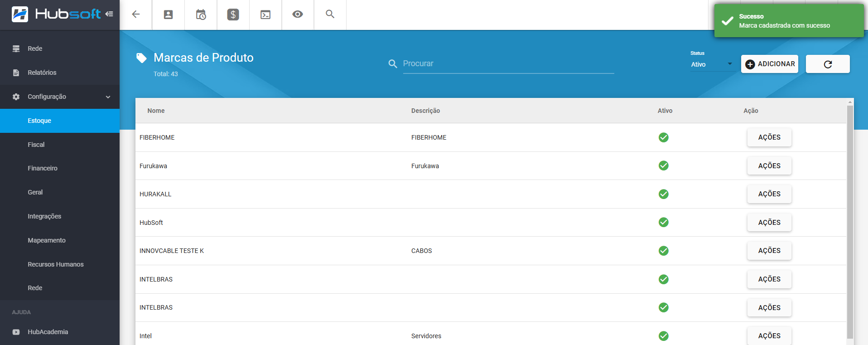Open AÇÕES menu for Furukawa
Image resolution: width=868 pixels, height=345 pixels.
tap(769, 166)
